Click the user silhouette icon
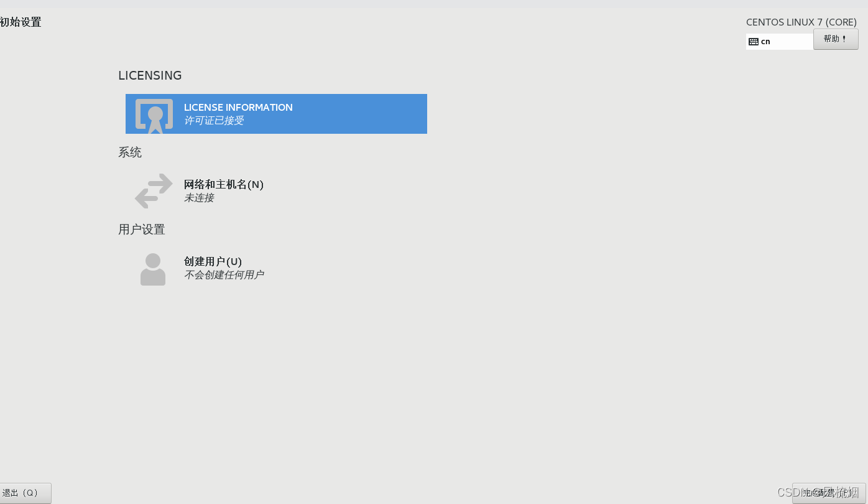 (153, 269)
